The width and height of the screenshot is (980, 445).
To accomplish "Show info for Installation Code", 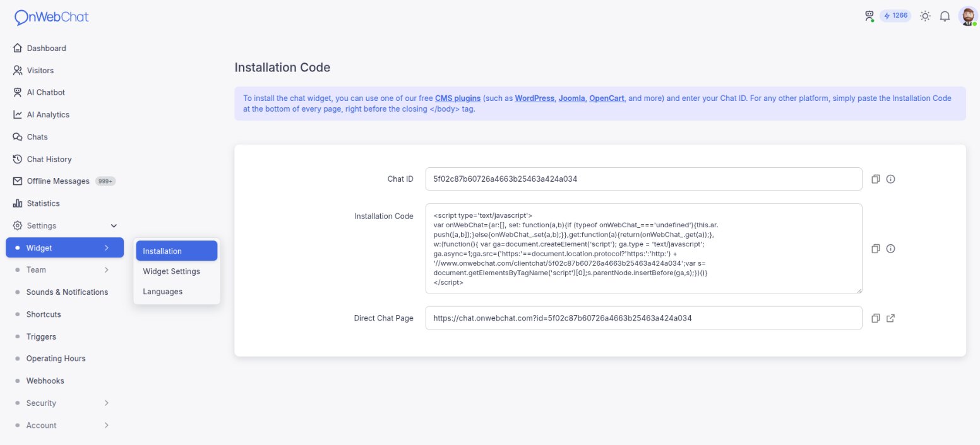I will point(890,249).
